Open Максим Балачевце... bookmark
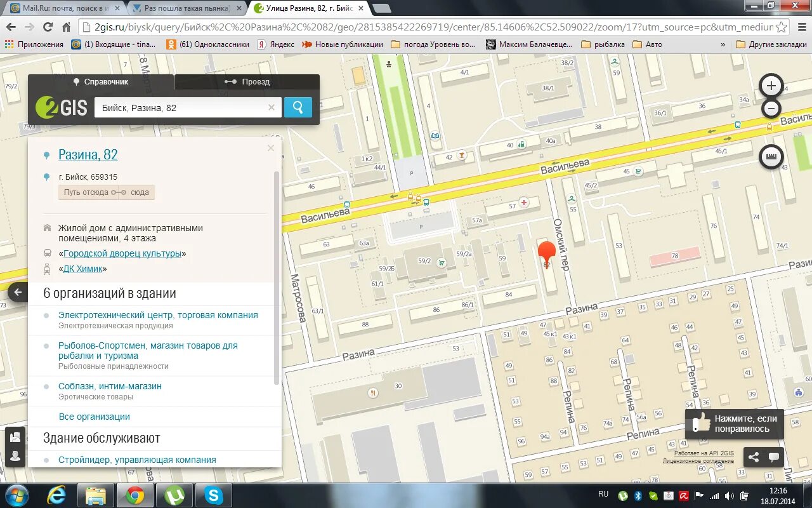 point(529,44)
